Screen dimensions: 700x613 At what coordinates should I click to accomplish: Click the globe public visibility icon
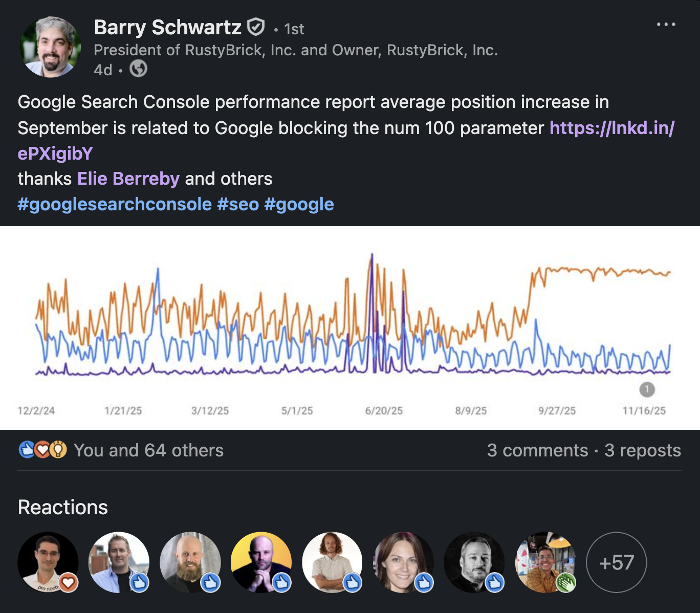click(x=138, y=69)
